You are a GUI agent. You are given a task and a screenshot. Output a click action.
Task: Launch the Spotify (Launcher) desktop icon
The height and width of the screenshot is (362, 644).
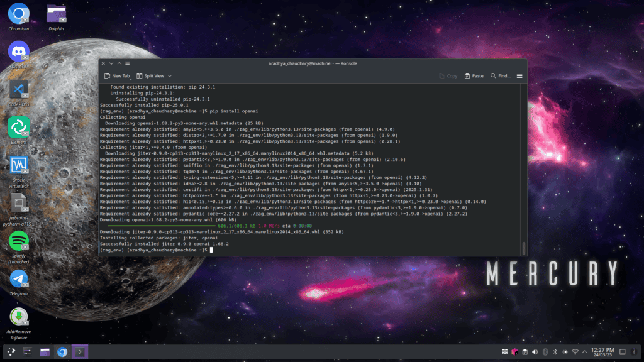[18, 246]
